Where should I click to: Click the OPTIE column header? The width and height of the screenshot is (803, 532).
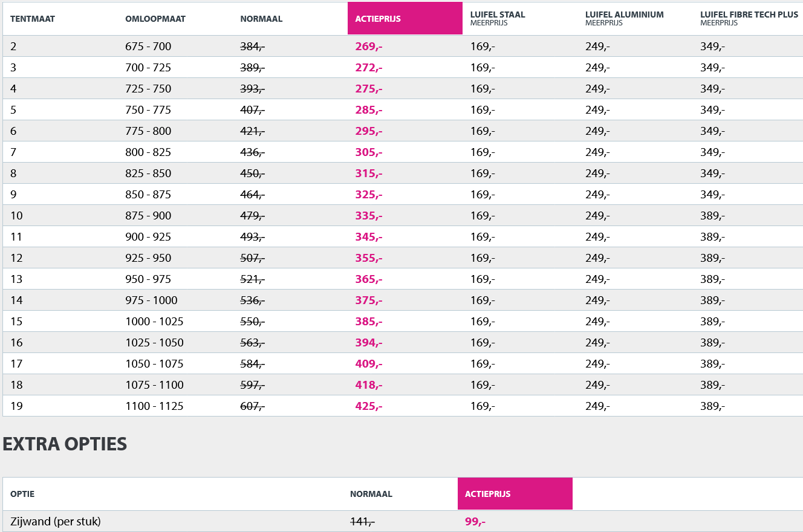22,494
